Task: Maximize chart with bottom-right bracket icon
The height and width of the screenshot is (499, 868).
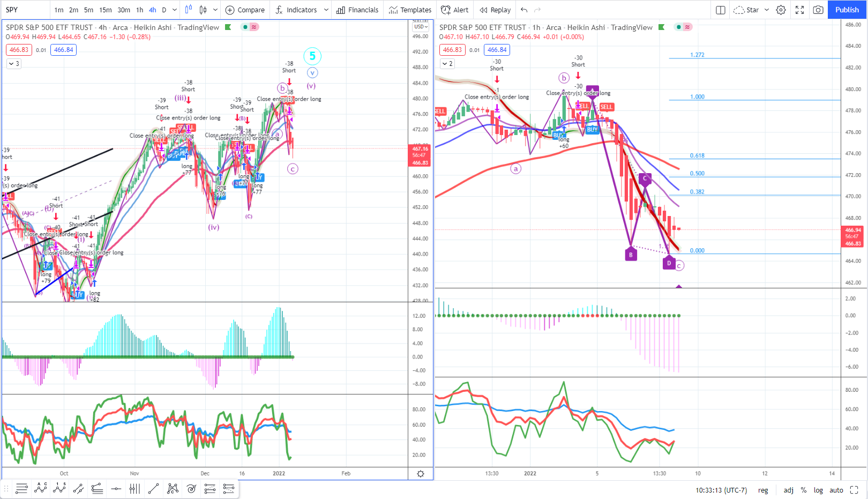Action: coord(855,490)
